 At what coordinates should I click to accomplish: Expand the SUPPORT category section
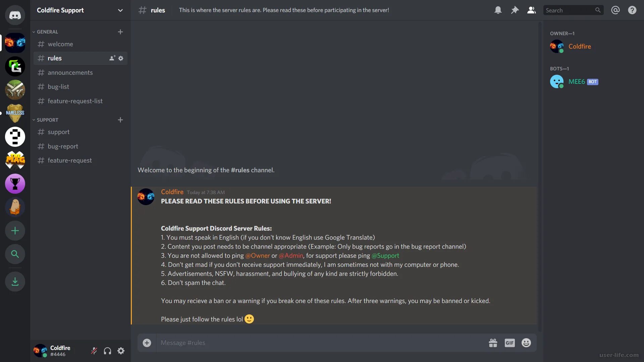tap(47, 120)
